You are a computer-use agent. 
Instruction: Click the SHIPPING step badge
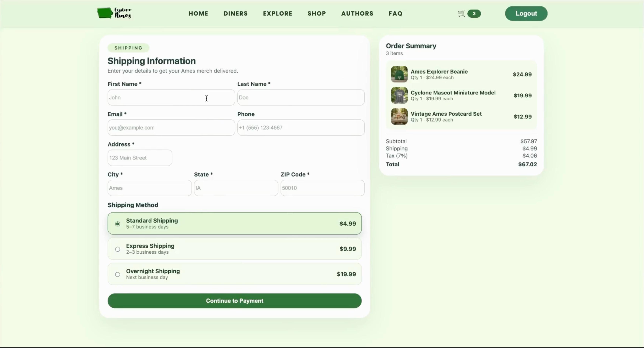coord(129,48)
